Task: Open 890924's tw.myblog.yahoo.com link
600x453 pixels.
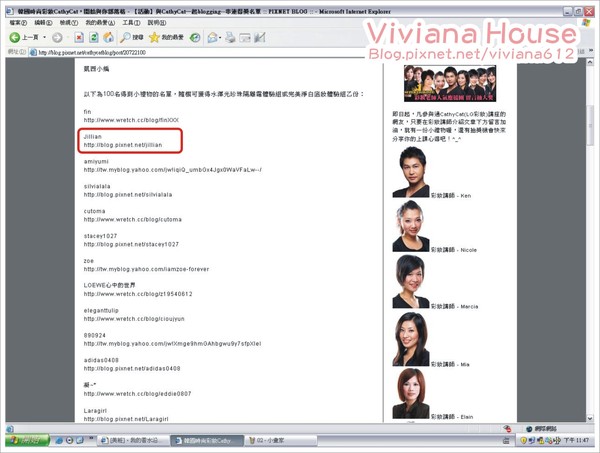Action: pyautogui.click(x=172, y=344)
